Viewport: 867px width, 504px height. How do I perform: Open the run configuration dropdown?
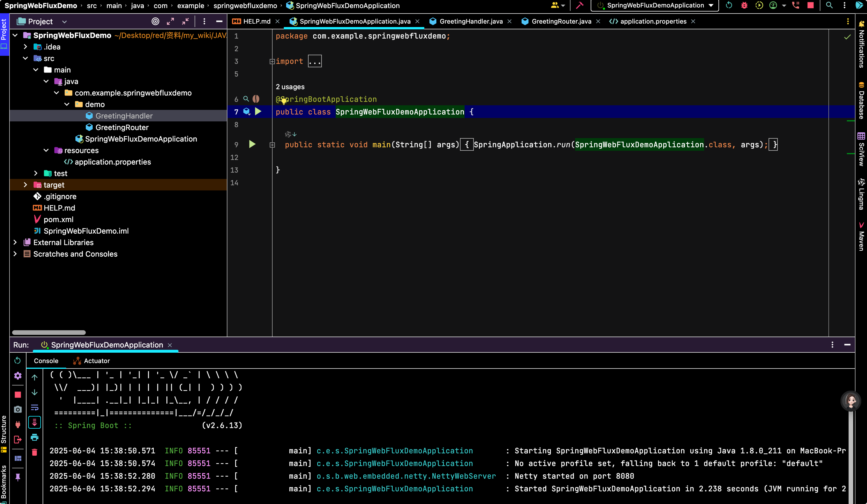coord(654,5)
